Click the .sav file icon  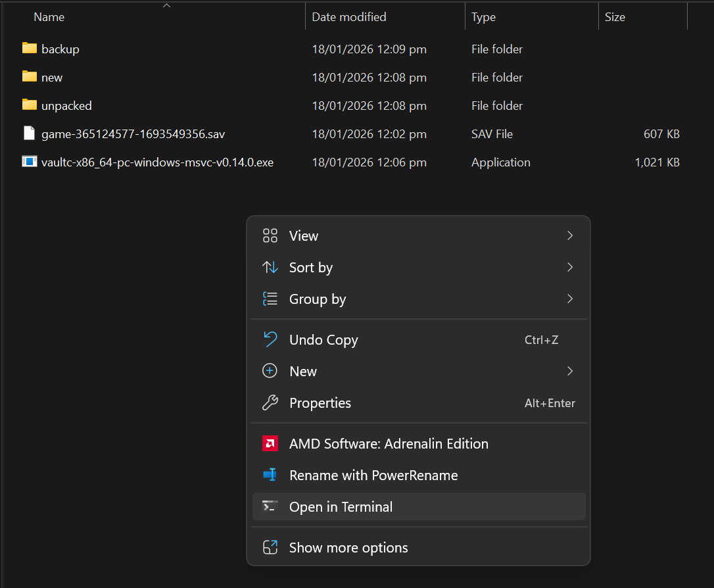pyautogui.click(x=29, y=134)
